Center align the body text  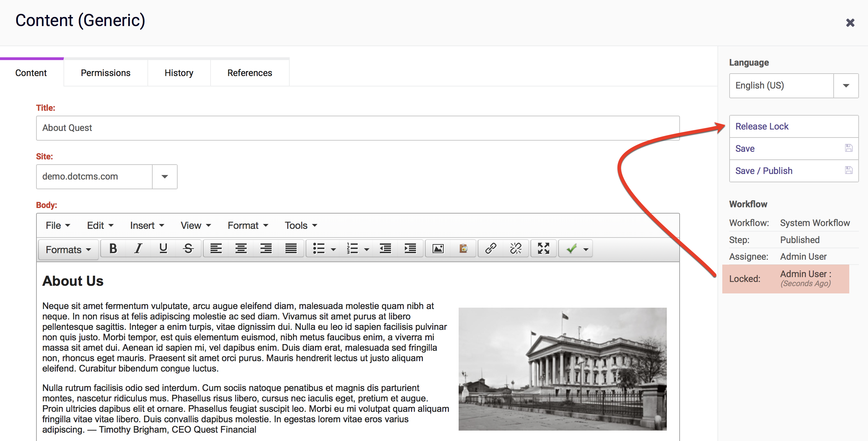(x=241, y=249)
